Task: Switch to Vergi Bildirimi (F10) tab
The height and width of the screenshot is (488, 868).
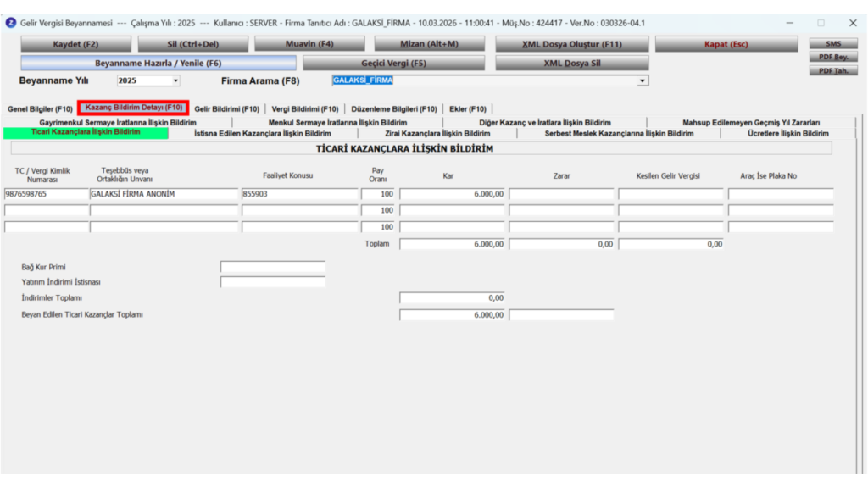Action: point(305,109)
